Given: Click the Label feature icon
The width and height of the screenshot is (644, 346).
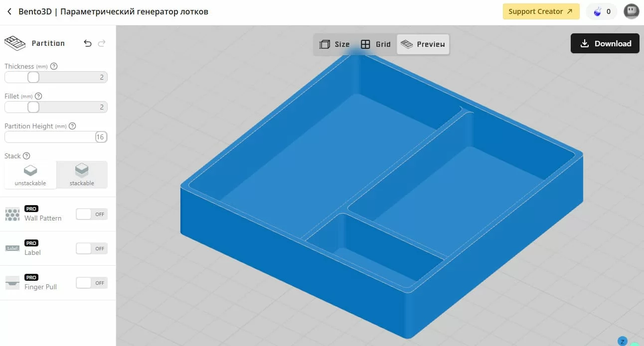Looking at the screenshot, I should pyautogui.click(x=12, y=248).
